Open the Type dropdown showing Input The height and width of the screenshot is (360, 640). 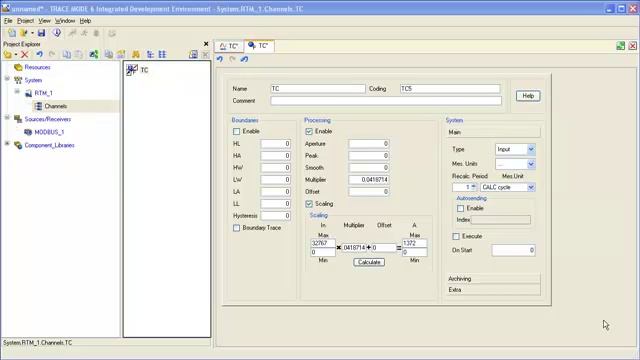point(531,149)
